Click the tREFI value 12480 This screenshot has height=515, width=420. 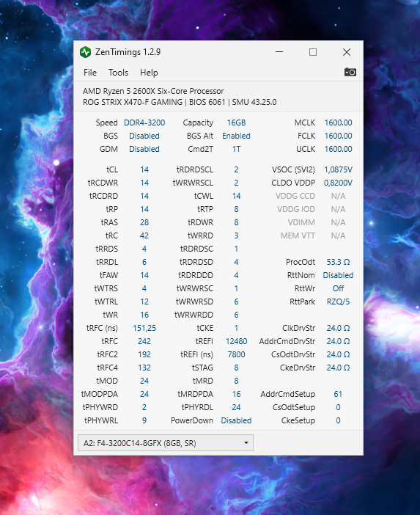(236, 341)
